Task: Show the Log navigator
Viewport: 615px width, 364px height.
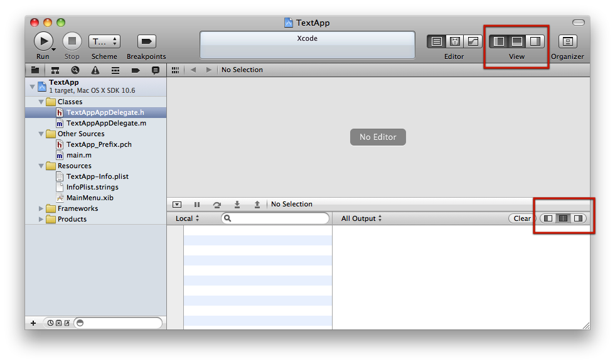Action: [x=156, y=70]
